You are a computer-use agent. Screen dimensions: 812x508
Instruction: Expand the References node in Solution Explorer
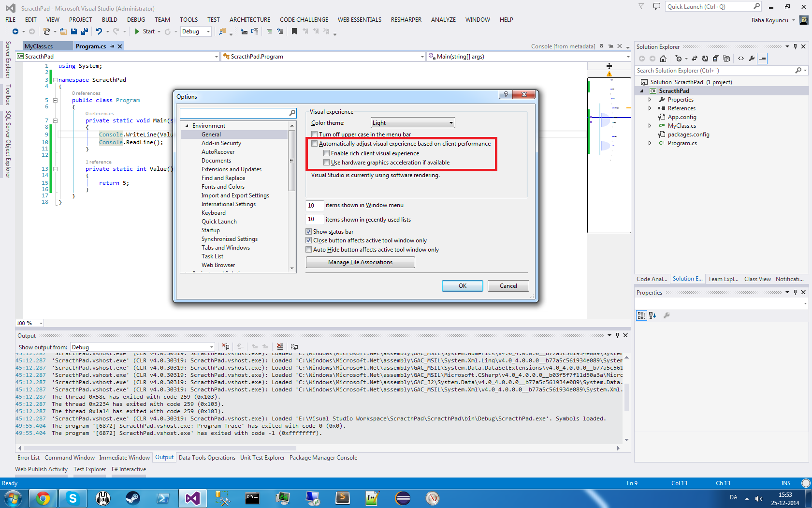click(x=650, y=108)
